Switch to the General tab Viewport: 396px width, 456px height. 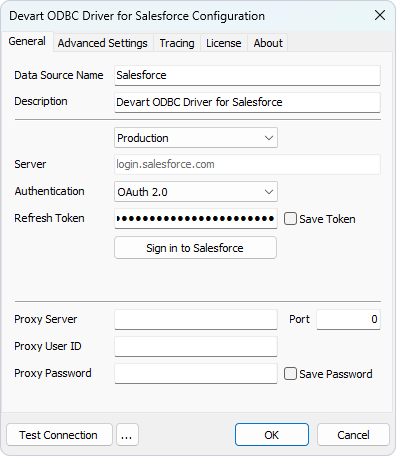coord(27,42)
